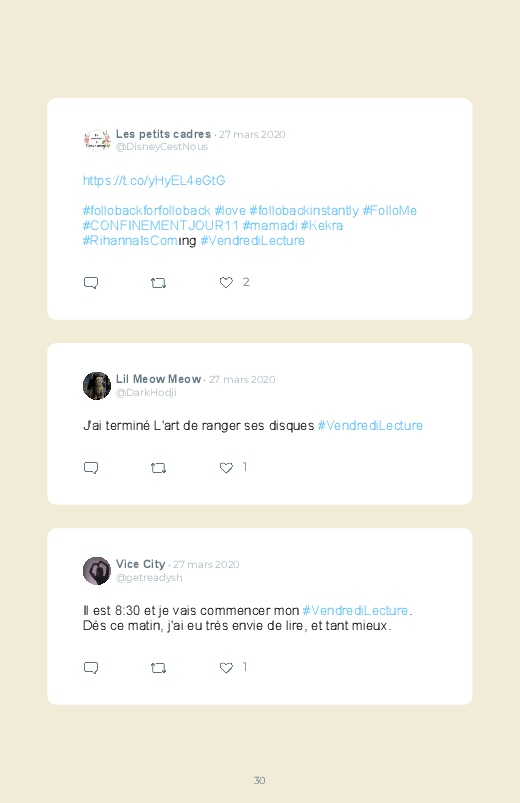The width and height of the screenshot is (520, 803).
Task: Retweet Vice City's post
Action: point(158,668)
